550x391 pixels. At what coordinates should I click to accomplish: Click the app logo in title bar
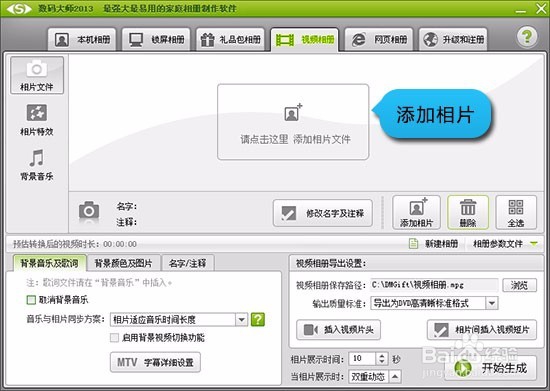(x=19, y=8)
